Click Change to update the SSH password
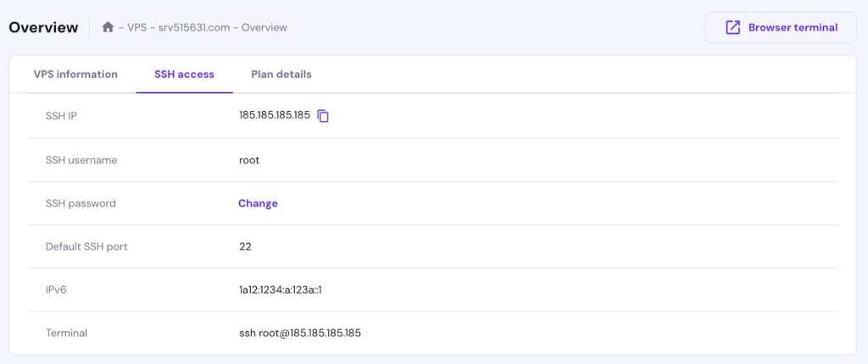 (x=258, y=203)
